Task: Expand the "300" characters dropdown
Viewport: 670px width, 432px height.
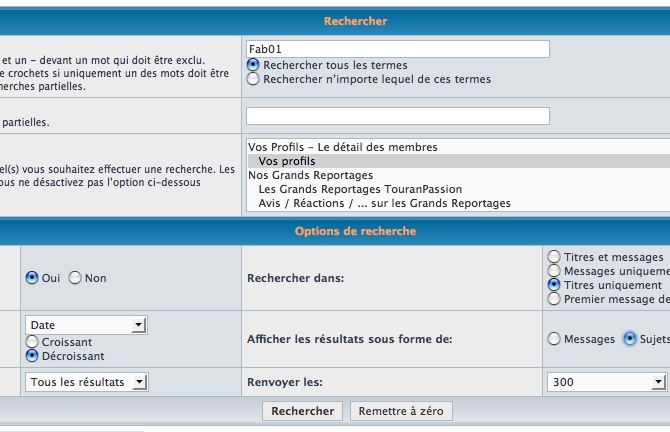Action: pyautogui.click(x=607, y=382)
